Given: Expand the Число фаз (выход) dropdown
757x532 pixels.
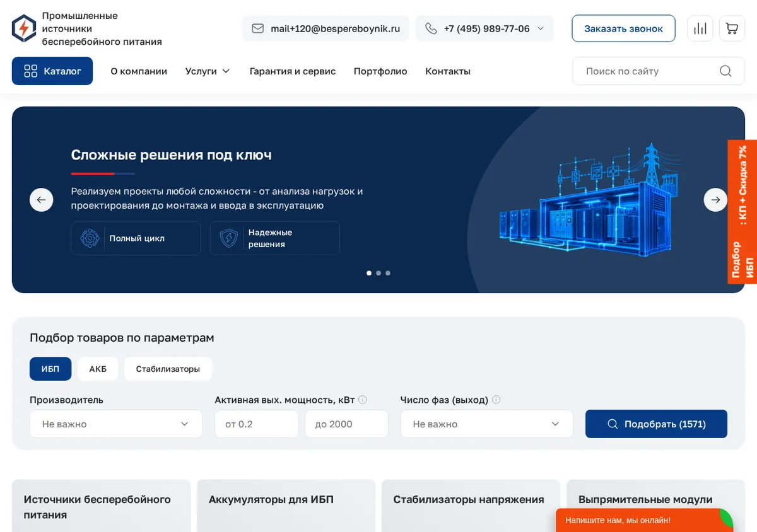Looking at the screenshot, I should (487, 424).
